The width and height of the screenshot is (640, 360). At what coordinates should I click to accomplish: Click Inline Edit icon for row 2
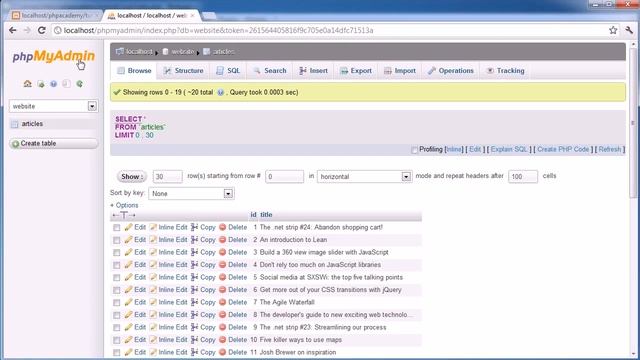[x=153, y=240]
